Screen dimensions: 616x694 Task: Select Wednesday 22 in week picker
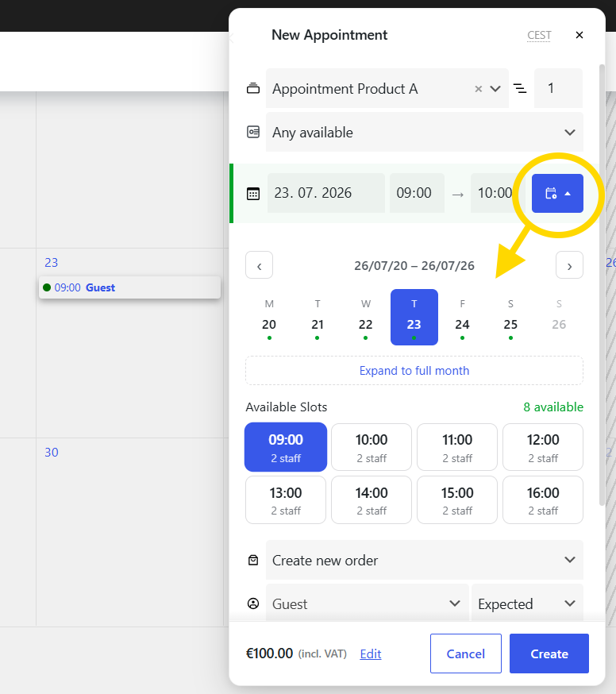[365, 318]
